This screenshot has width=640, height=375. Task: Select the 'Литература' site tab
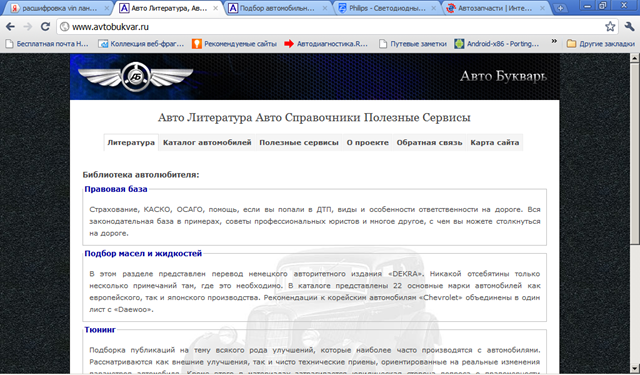(x=131, y=142)
